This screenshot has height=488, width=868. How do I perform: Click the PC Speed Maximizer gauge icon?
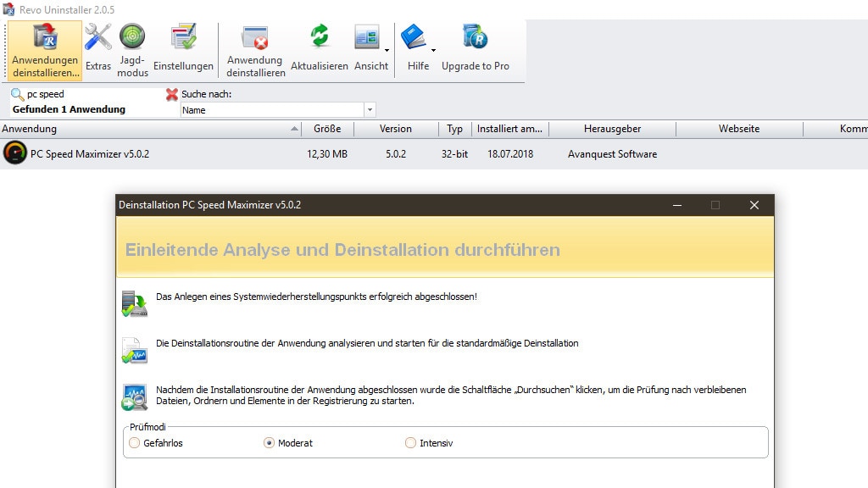click(15, 153)
